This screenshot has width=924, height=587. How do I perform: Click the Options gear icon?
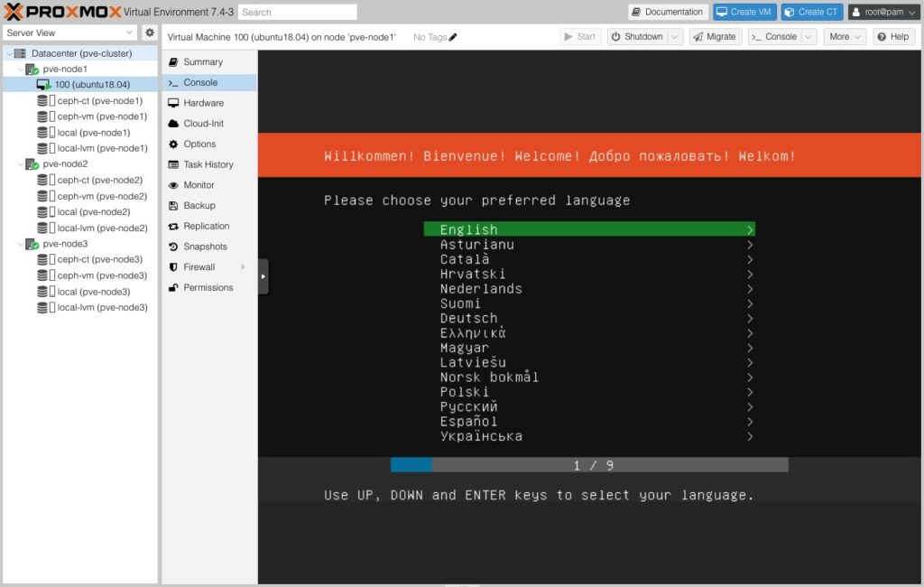click(x=173, y=144)
